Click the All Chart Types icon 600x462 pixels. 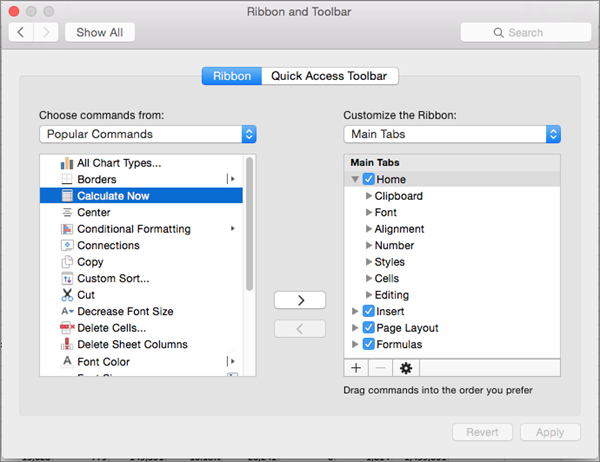(67, 163)
